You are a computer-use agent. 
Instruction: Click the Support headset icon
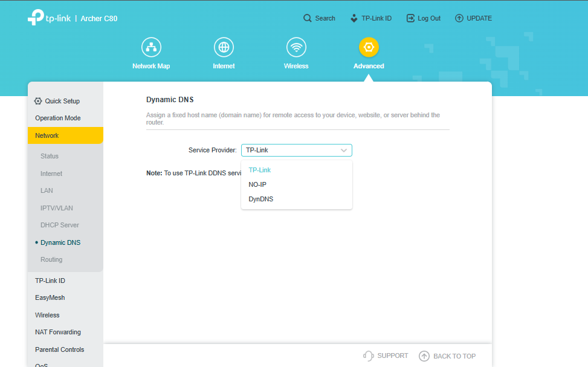click(x=368, y=356)
